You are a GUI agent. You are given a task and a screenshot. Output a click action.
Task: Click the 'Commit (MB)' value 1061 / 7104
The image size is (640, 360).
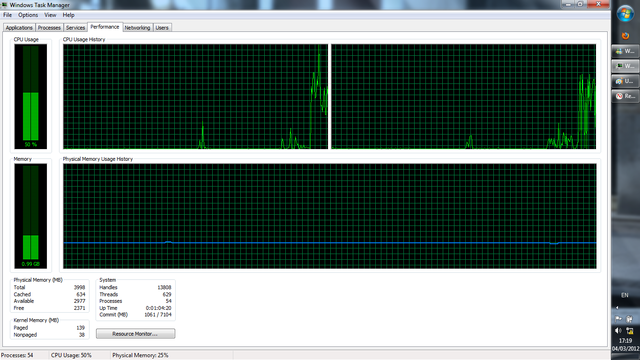click(x=158, y=315)
